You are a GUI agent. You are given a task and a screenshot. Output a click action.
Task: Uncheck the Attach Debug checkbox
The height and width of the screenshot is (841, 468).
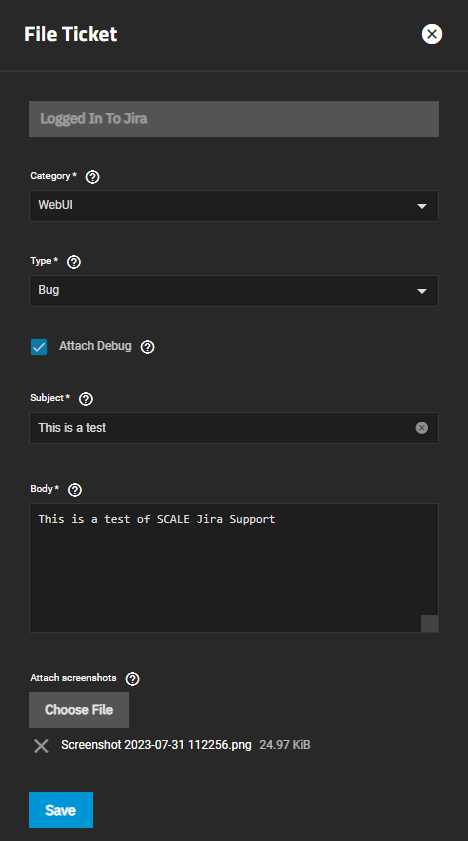pos(39,346)
